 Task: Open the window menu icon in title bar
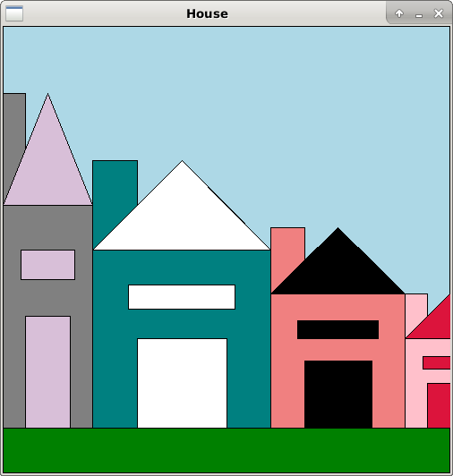click(14, 13)
